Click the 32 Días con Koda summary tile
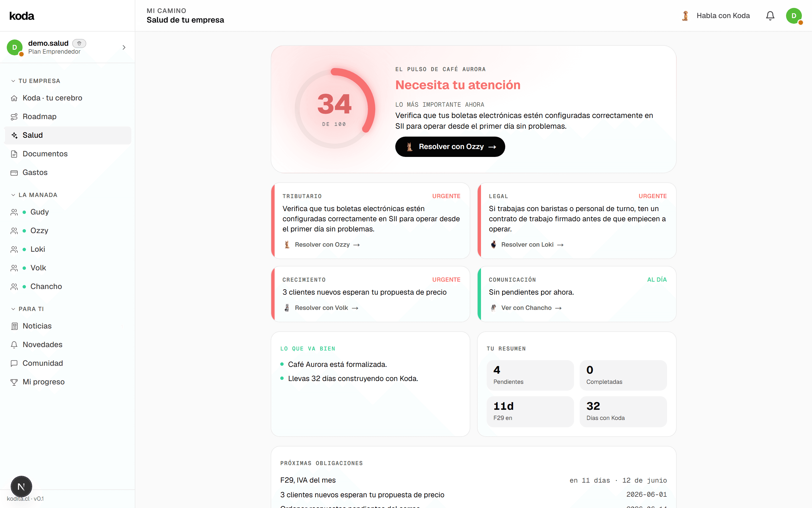This screenshot has height=508, width=812. (623, 411)
